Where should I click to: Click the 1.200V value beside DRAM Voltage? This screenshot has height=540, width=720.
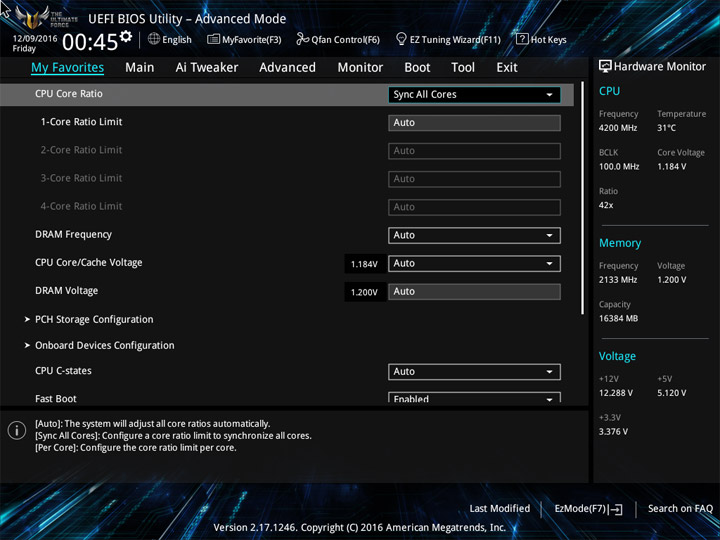click(x=364, y=292)
